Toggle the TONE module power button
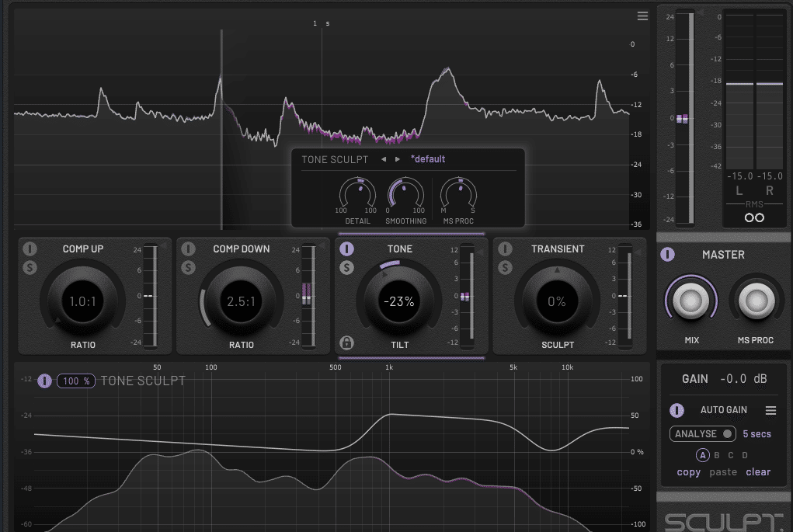Viewport: 793px width, 532px height. (x=346, y=249)
